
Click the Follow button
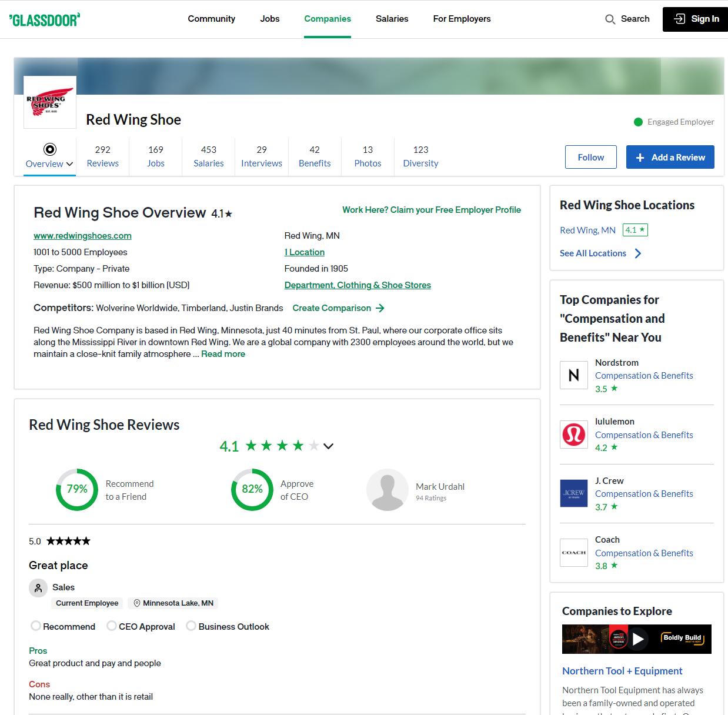click(x=591, y=157)
